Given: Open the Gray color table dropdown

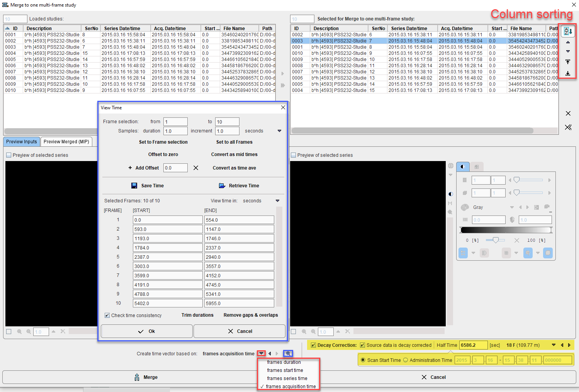Looking at the screenshot, I should pyautogui.click(x=512, y=207).
